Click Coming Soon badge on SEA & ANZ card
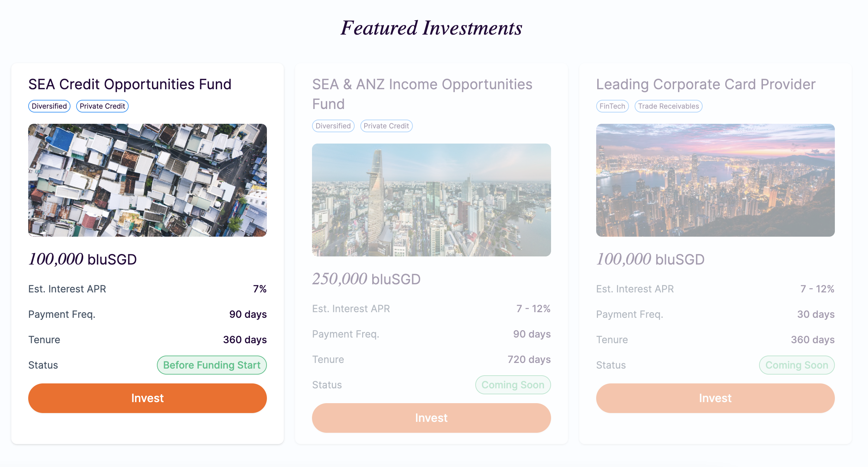This screenshot has height=467, width=868. (513, 385)
